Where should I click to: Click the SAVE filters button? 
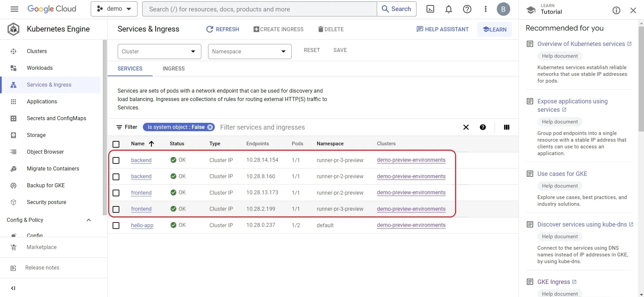(340, 50)
